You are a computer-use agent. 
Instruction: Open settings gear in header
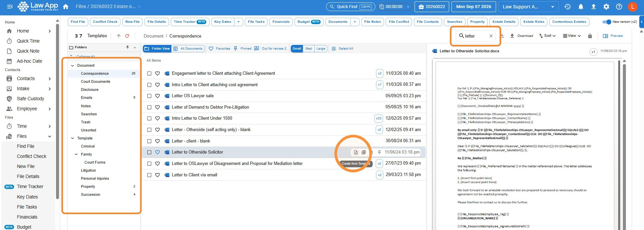point(606,6)
